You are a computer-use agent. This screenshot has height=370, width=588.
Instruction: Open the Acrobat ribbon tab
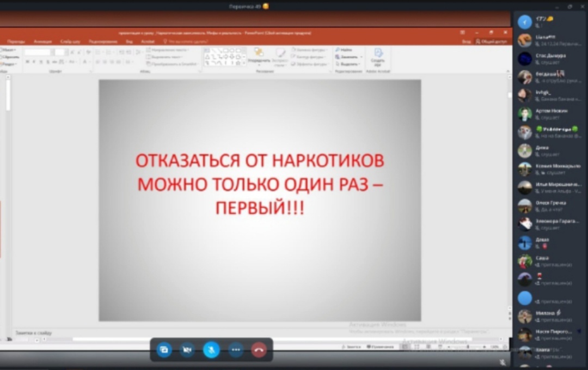click(148, 41)
